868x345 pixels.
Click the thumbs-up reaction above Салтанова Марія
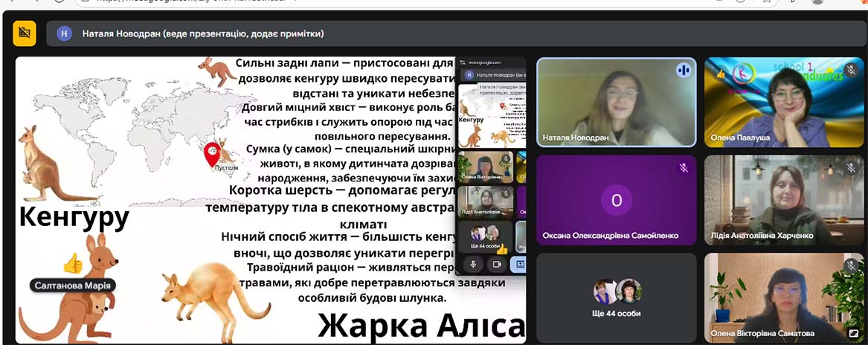(x=72, y=262)
